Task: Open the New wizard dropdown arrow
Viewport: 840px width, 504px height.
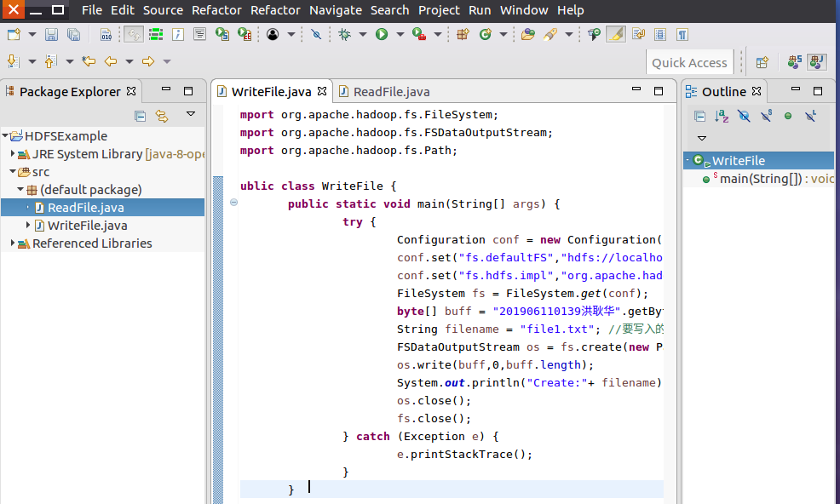Action: [x=32, y=35]
